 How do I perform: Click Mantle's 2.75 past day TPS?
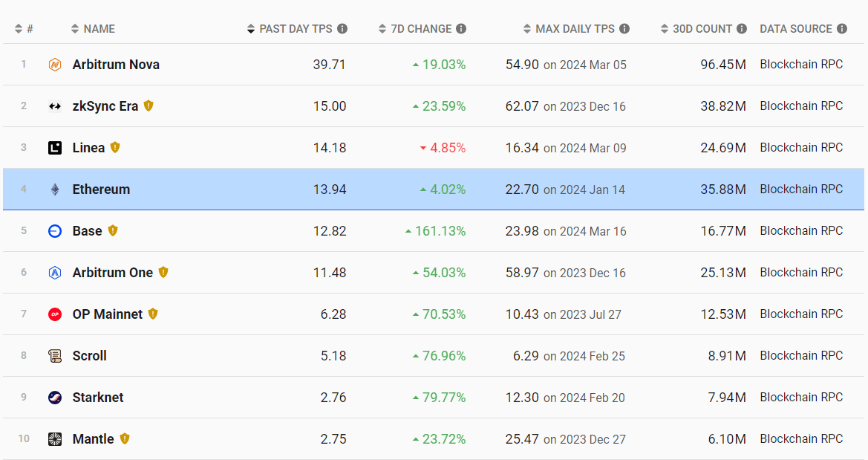click(333, 439)
